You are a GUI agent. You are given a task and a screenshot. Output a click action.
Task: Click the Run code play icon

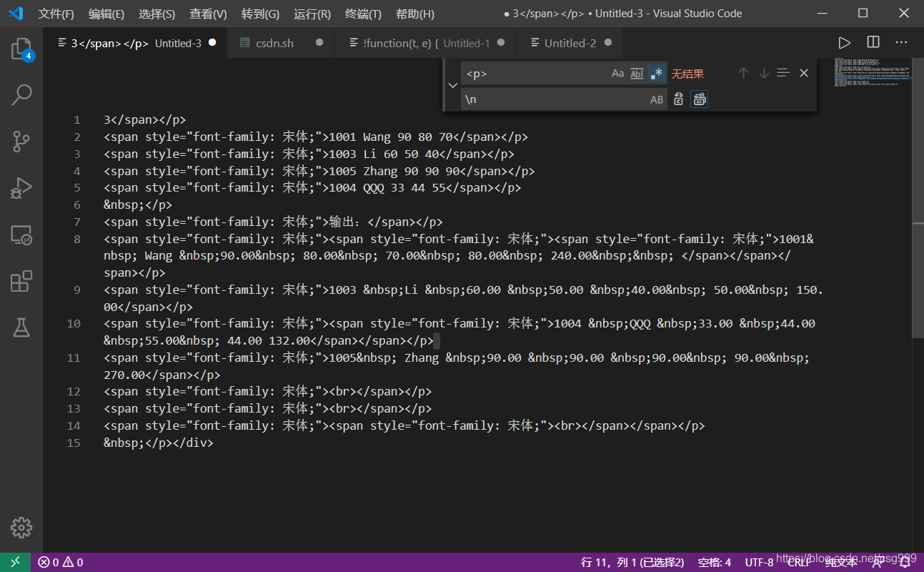(x=845, y=43)
